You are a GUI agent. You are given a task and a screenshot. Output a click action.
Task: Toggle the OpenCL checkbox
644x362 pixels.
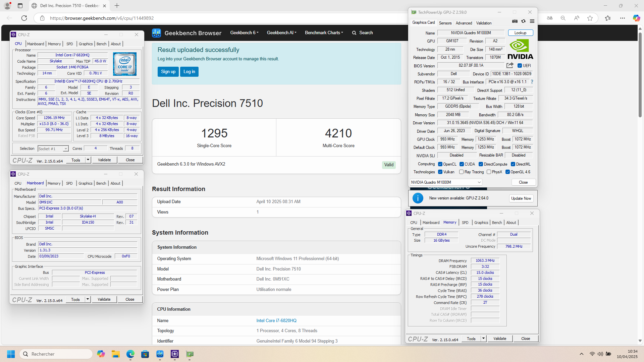coord(440,164)
